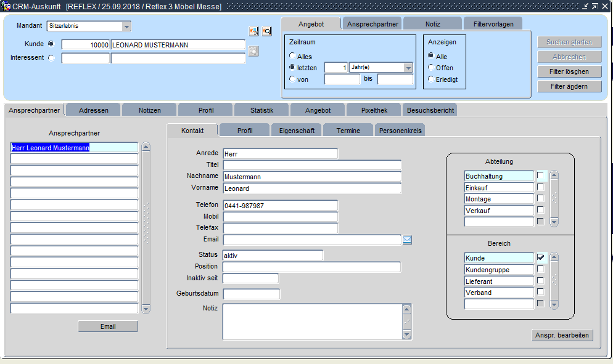Click the customer list icon beside the magnifier
The image size is (613, 364).
253,31
